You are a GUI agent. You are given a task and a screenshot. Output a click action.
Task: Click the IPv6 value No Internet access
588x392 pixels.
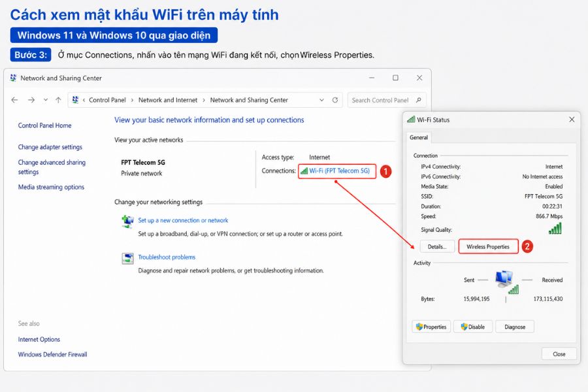542,176
